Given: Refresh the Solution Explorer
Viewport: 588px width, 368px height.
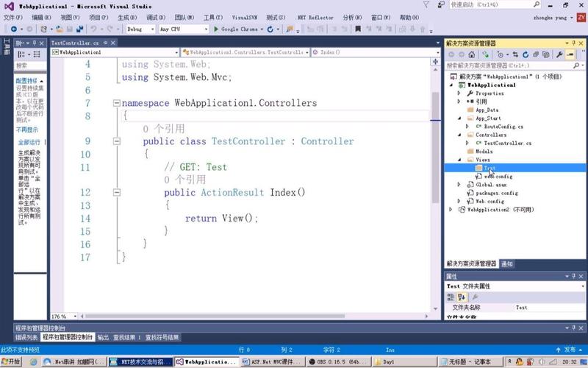Looking at the screenshot, I should (x=526, y=54).
